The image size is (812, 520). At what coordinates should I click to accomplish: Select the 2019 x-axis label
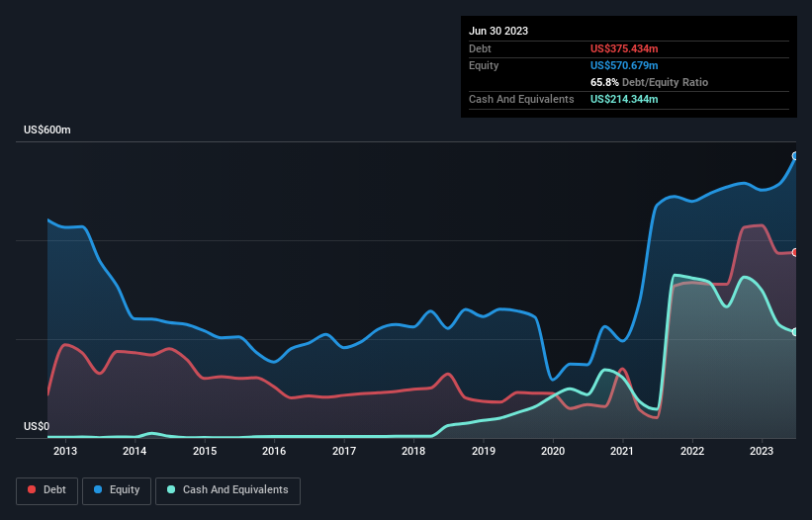(x=484, y=451)
